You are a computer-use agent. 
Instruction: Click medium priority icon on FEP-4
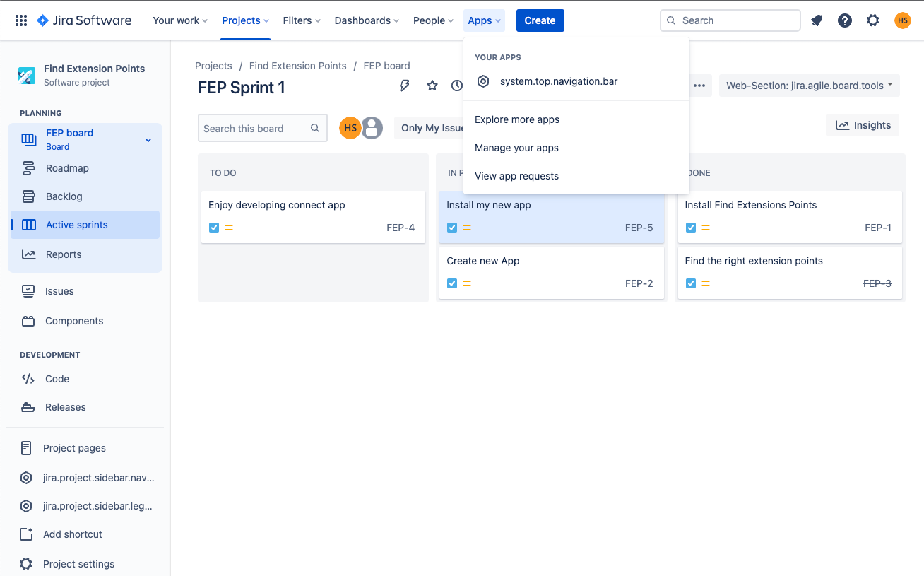[x=229, y=228]
